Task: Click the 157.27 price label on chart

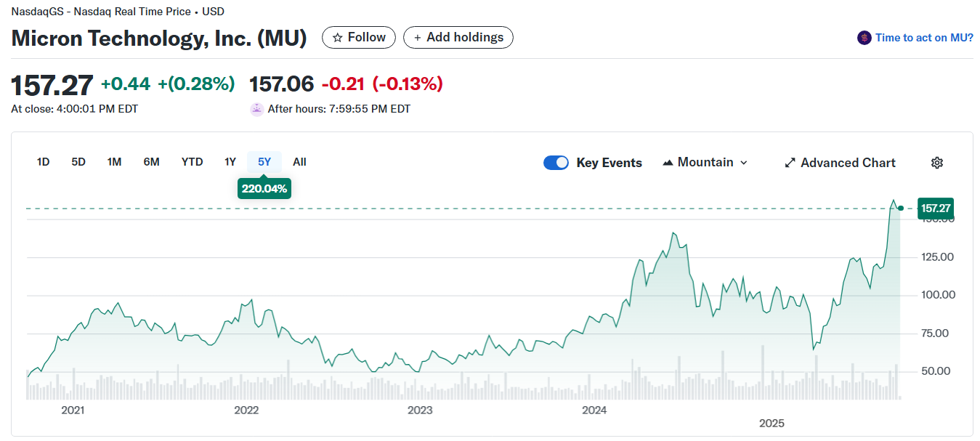Action: point(936,209)
